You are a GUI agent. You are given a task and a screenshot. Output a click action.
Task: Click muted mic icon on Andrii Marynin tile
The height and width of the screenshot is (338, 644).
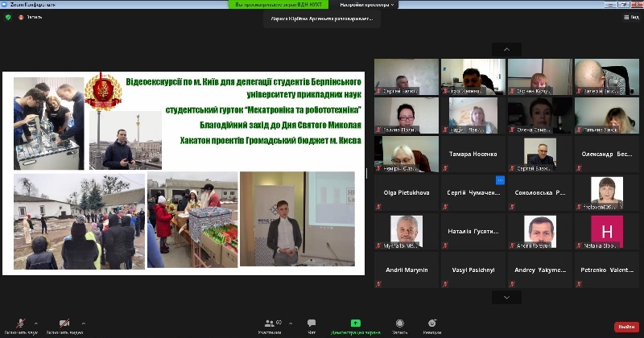tap(378, 284)
